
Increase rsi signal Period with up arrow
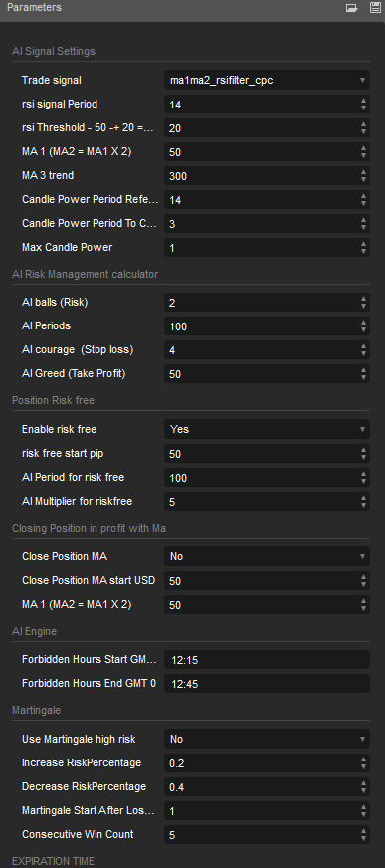click(x=363, y=101)
